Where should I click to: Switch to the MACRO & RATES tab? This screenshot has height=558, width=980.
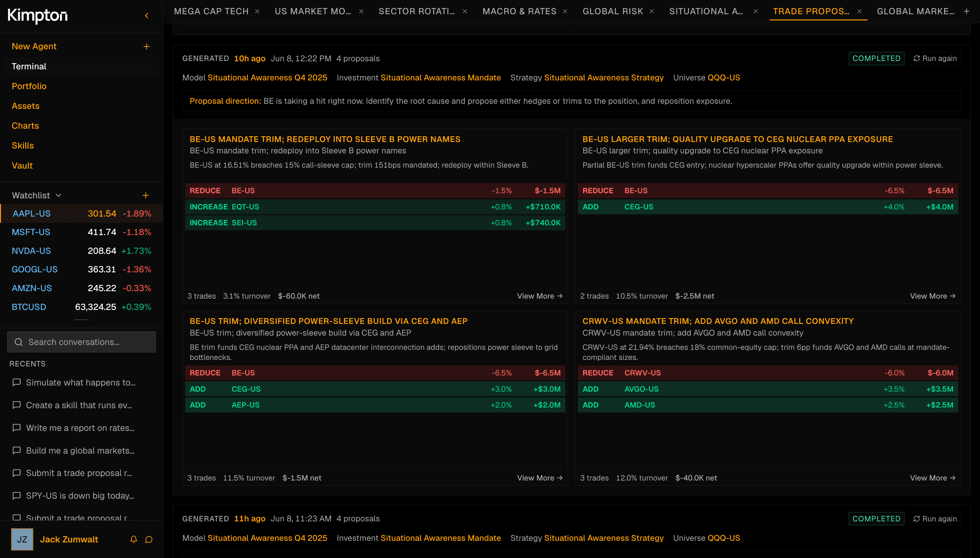point(519,11)
